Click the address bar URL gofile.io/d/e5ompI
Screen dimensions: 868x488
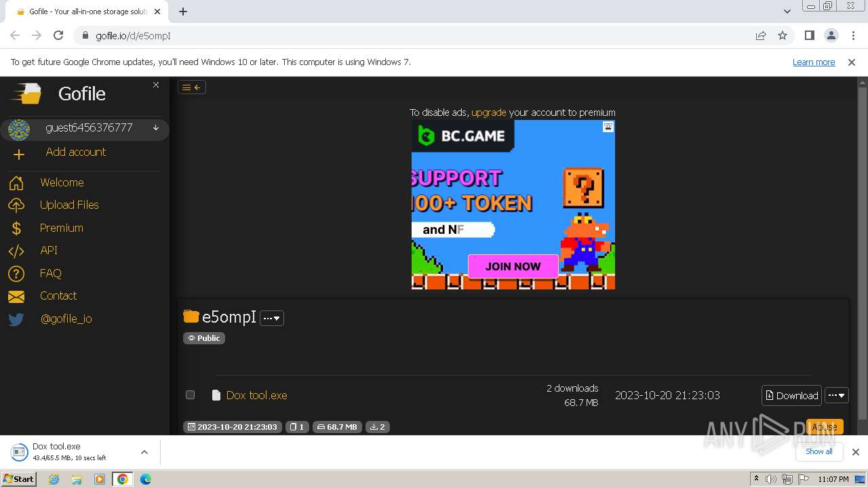133,36
